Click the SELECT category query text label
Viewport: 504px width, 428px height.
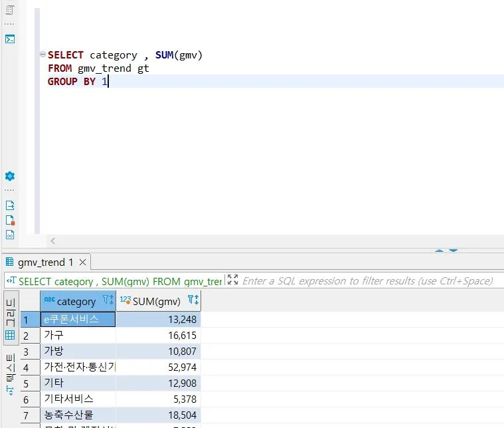(x=120, y=282)
